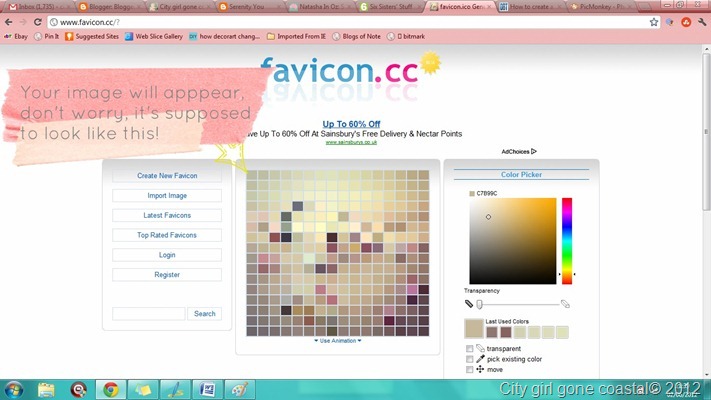Click the red taskbar icon next to File Explorer
The height and width of the screenshot is (400, 711).
pyautogui.click(x=78, y=390)
